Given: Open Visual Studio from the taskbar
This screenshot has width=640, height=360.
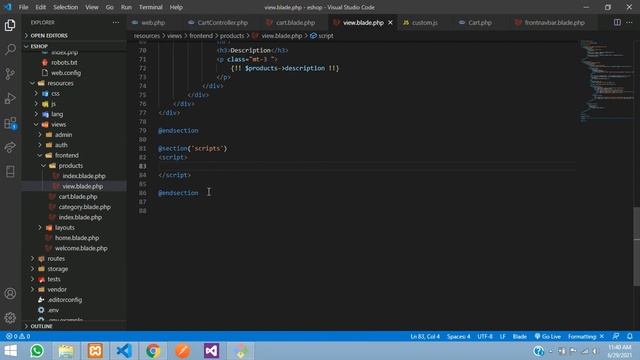Looking at the screenshot, I should 211,351.
